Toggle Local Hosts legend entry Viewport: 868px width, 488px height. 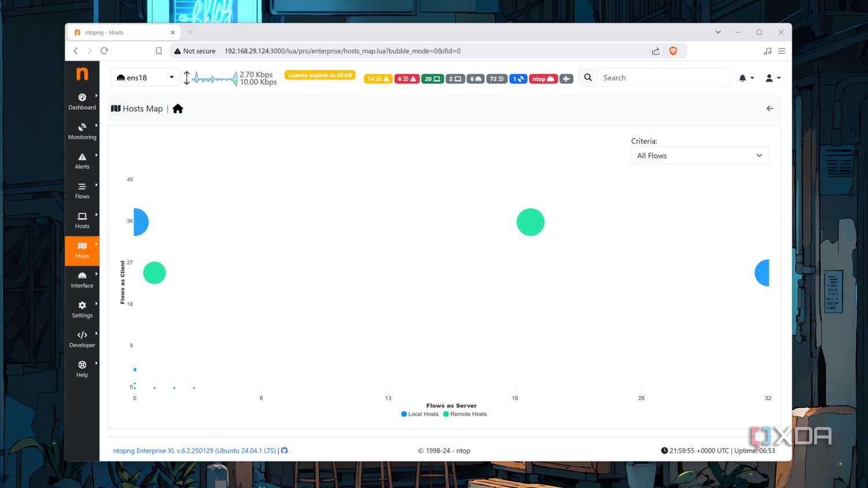click(x=420, y=414)
